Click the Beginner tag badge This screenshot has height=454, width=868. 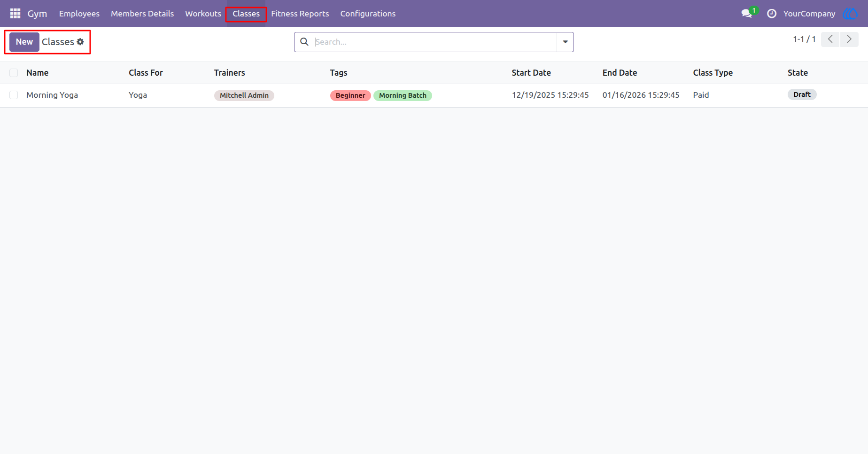coord(350,95)
